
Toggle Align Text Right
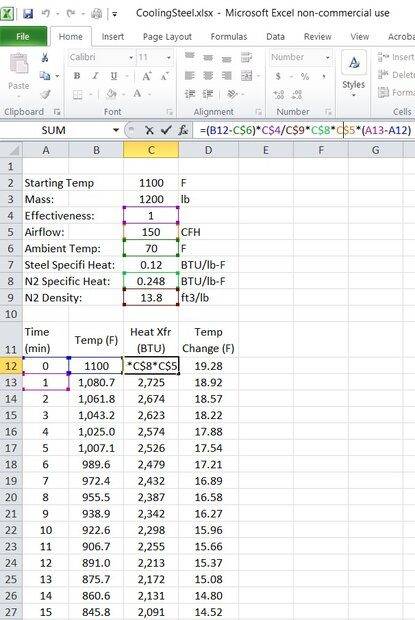226,76
